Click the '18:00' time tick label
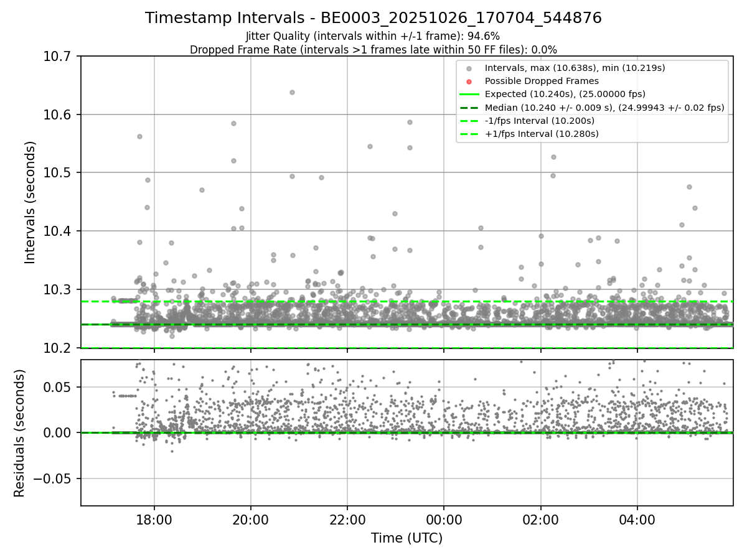The image size is (747, 560). 154,519
